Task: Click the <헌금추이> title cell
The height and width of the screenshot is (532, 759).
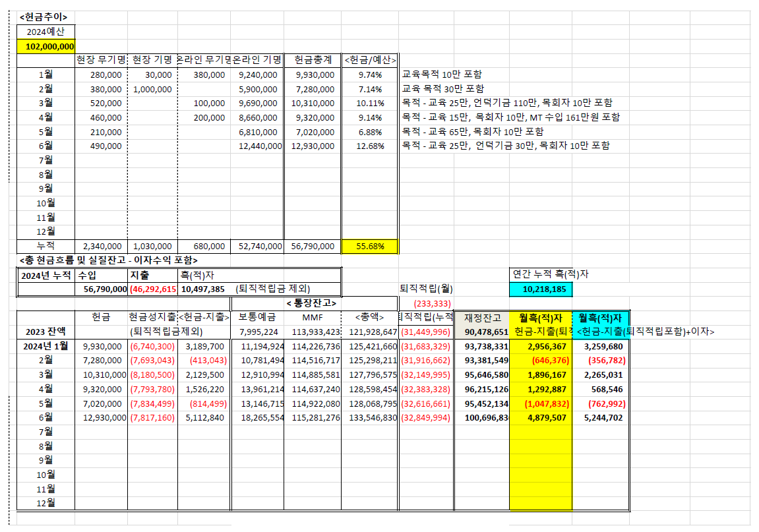Action: coord(44,17)
